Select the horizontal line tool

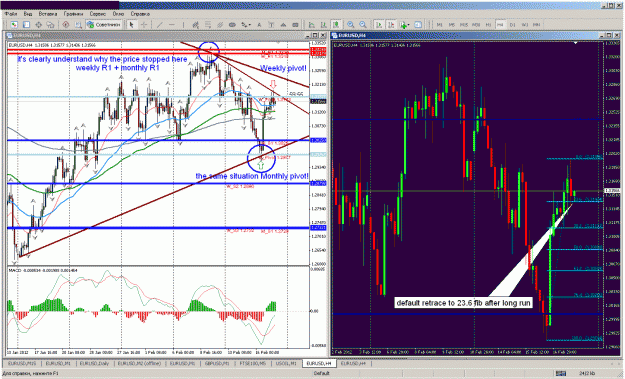172,25
